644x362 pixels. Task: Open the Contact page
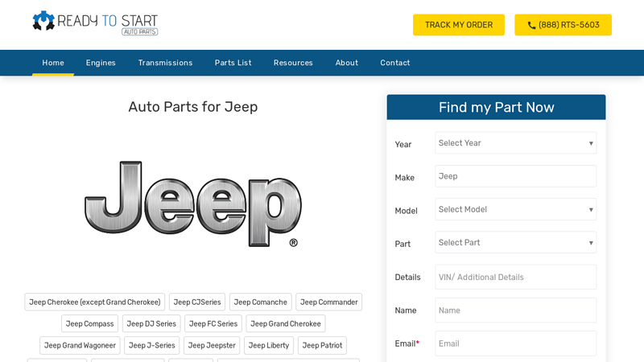pos(394,63)
